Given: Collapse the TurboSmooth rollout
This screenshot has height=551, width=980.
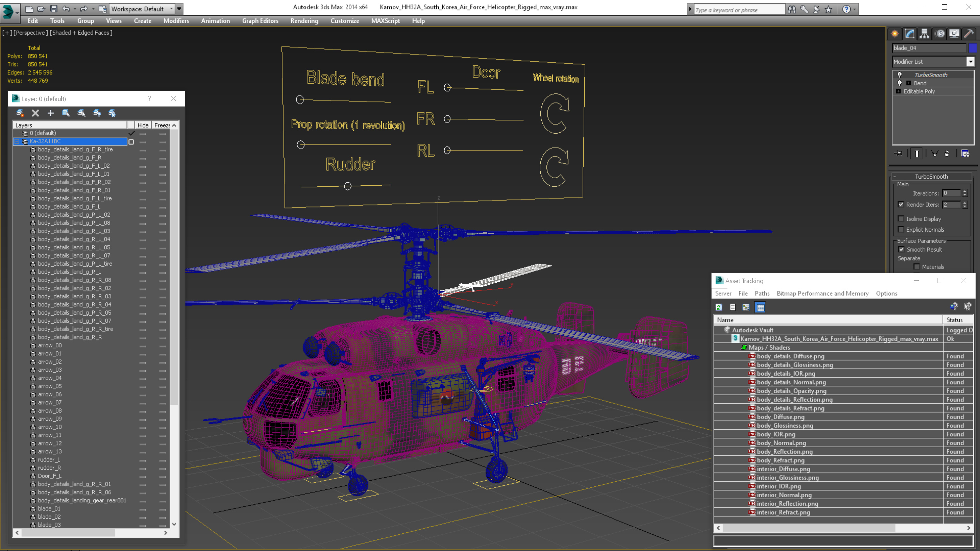Looking at the screenshot, I should coord(895,177).
